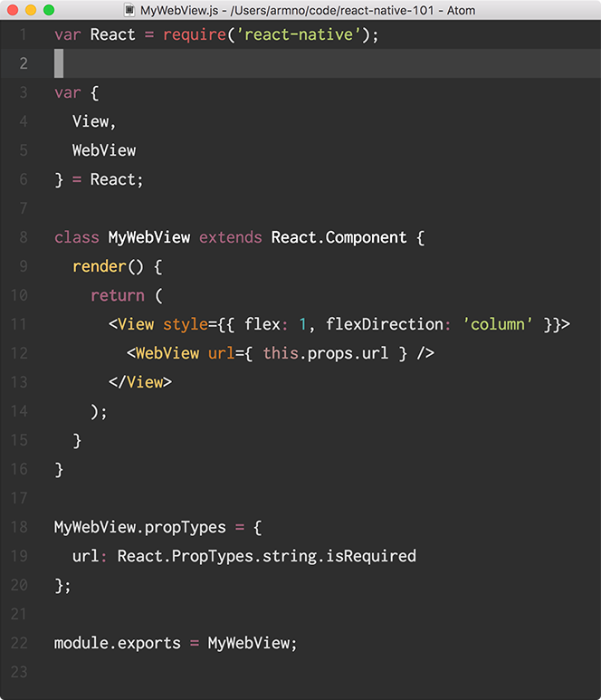Click the green fullscreen window button
601x700 pixels.
pos(49,10)
